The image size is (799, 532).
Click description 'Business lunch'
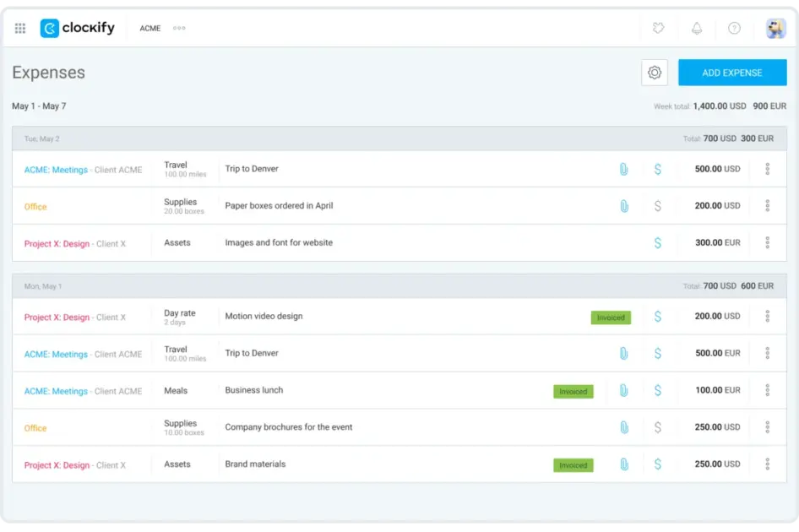click(253, 390)
